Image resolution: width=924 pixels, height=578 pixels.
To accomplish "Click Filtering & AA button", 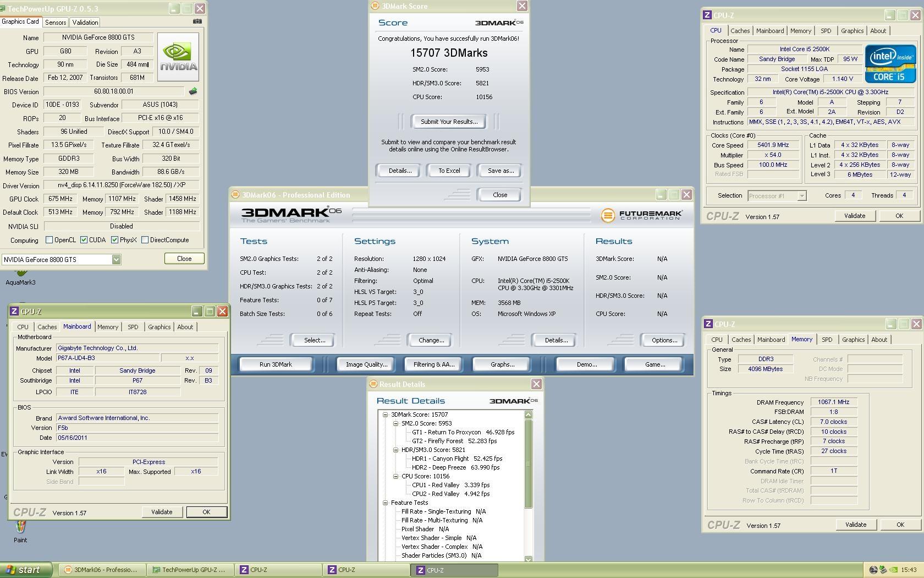I will point(434,364).
